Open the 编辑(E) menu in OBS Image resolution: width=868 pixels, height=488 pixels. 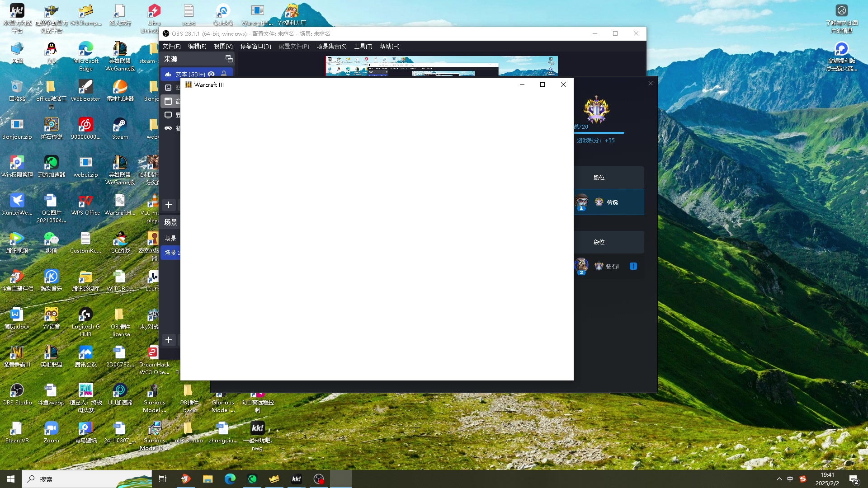(197, 46)
